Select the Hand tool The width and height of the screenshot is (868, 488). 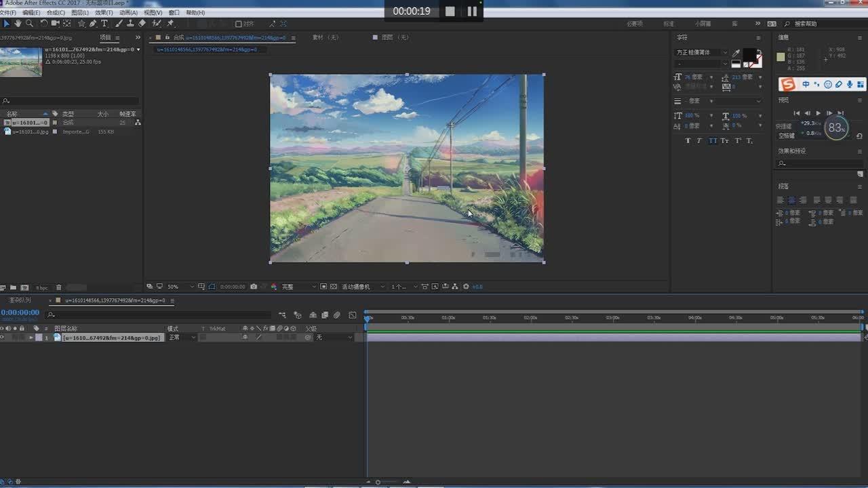tap(18, 24)
